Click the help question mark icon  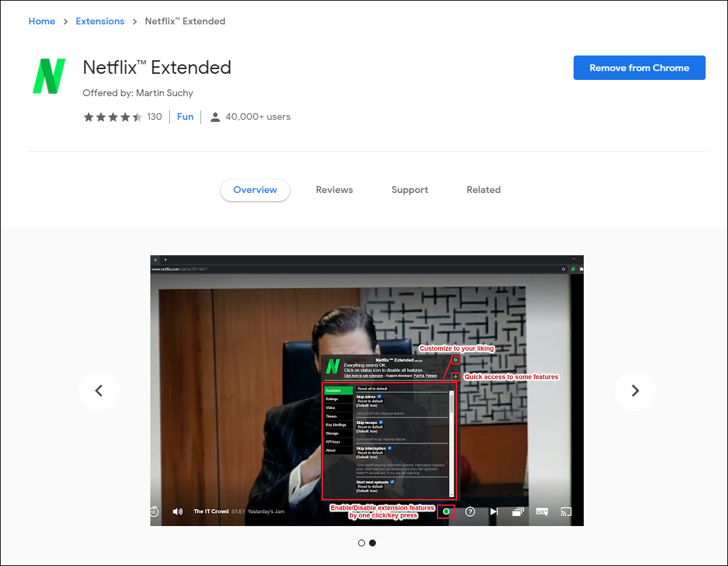[470, 512]
